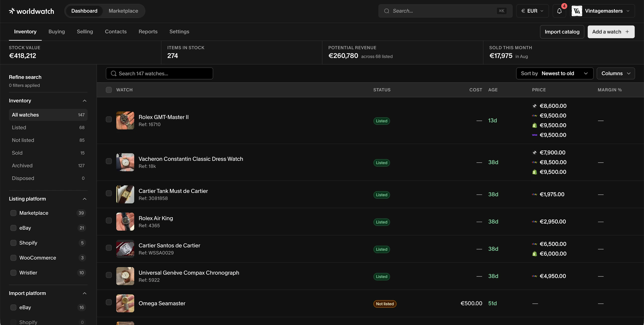Viewport: 644px width, 325px height.
Task: Collapse the Inventory filter section
Action: point(85,101)
